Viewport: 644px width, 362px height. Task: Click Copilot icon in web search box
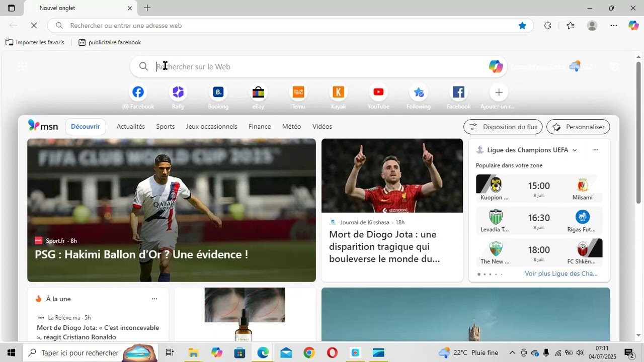(496, 66)
